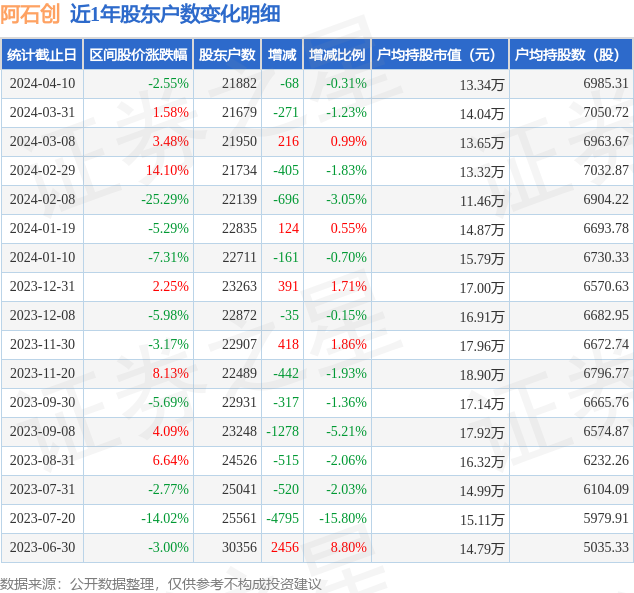Click the date cell 2023-11-30
The image size is (634, 593).
coord(42,344)
